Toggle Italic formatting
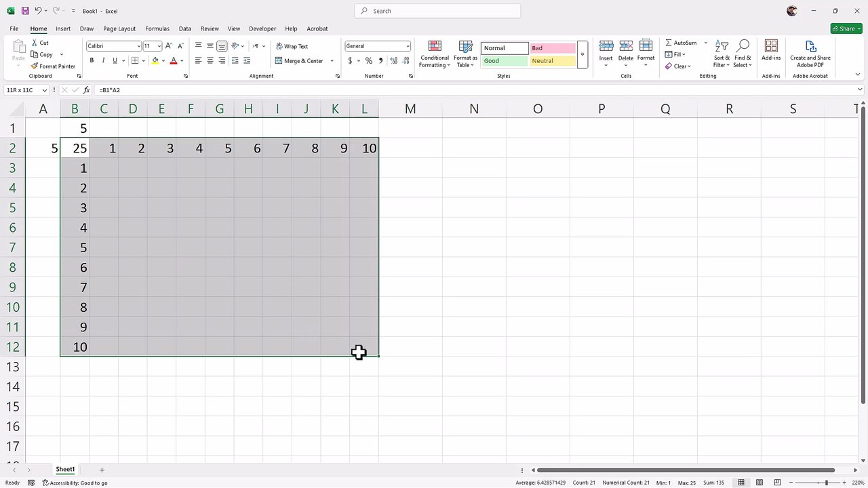Image resolution: width=868 pixels, height=488 pixels. [x=103, y=60]
